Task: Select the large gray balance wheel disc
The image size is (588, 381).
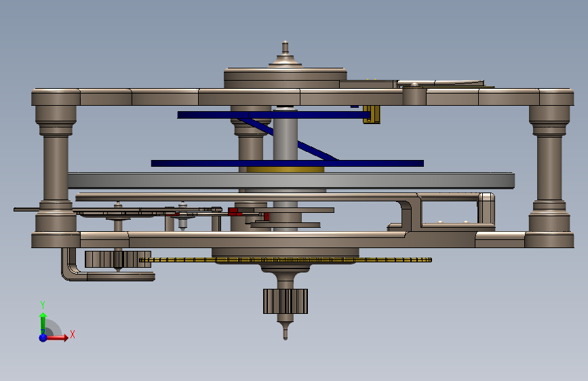Action: tap(291, 180)
